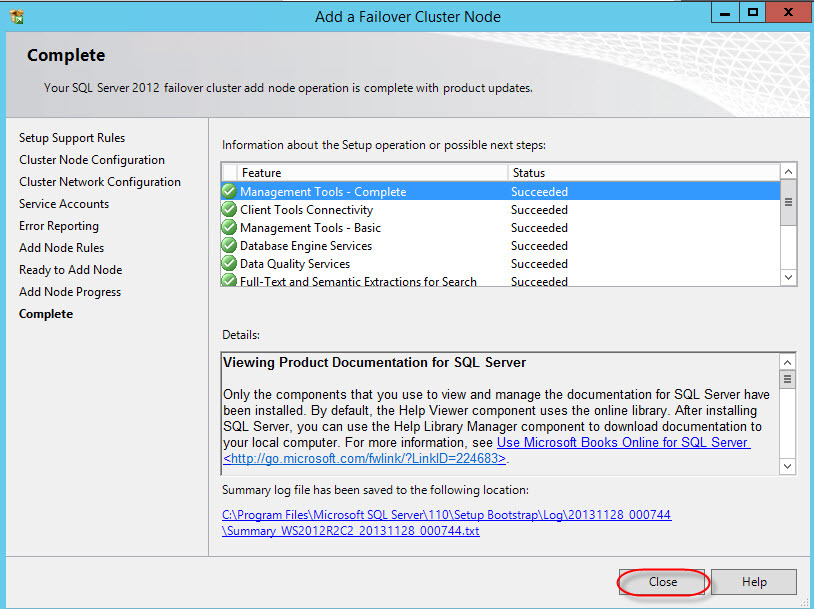This screenshot has height=609, width=814.
Task: Click the green check beside Full-Text and Semantic Extractions
Action: (230, 281)
